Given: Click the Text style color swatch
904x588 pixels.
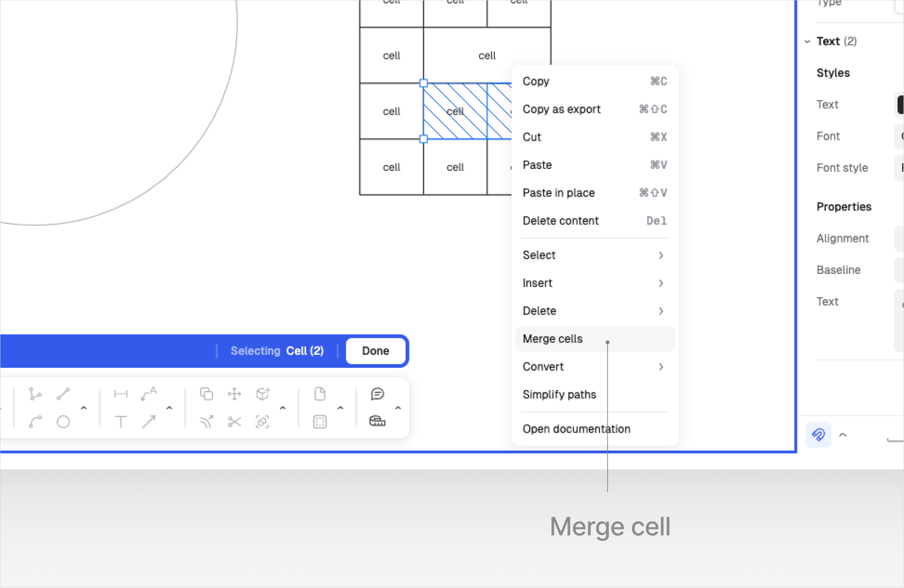Looking at the screenshot, I should pos(900,105).
